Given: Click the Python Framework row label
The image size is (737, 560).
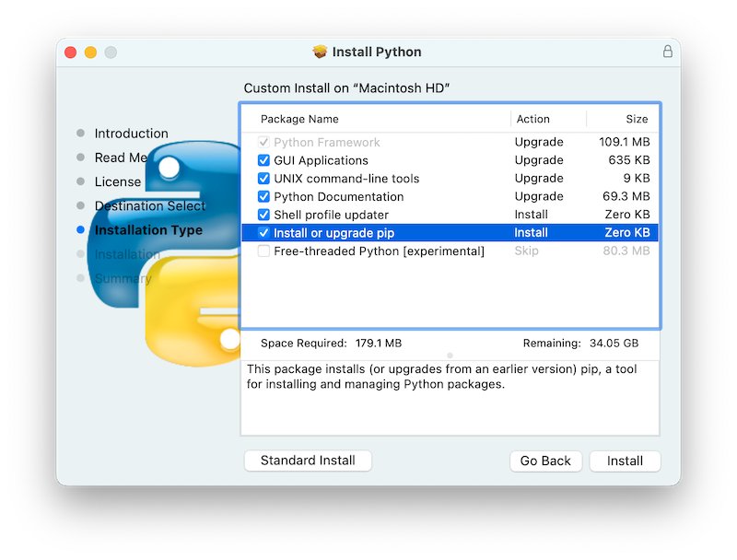Looking at the screenshot, I should click(327, 142).
